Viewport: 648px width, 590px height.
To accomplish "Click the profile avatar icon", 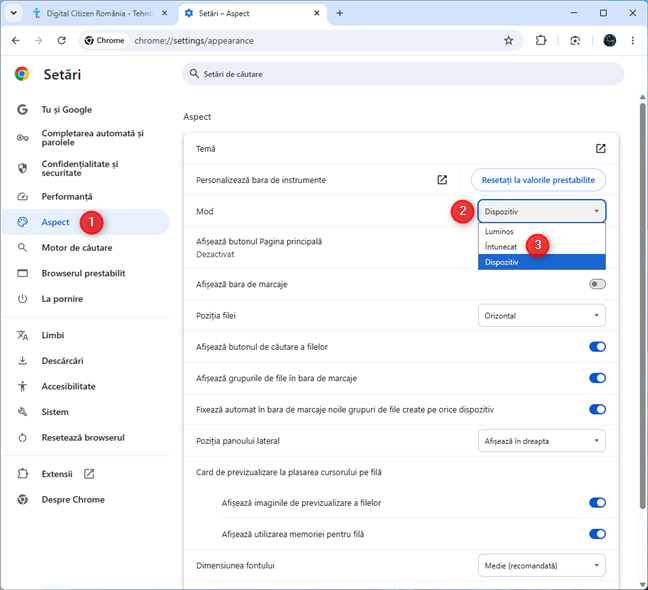I will 610,40.
